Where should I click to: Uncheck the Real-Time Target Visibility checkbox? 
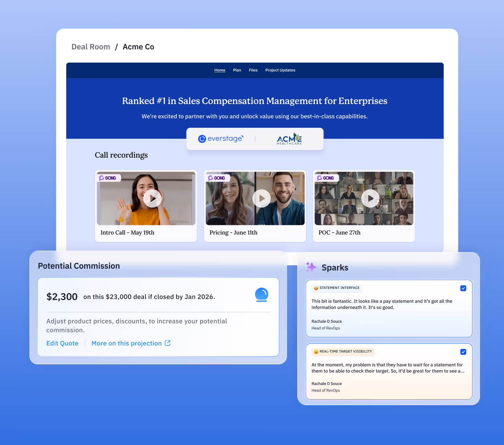pos(463,352)
